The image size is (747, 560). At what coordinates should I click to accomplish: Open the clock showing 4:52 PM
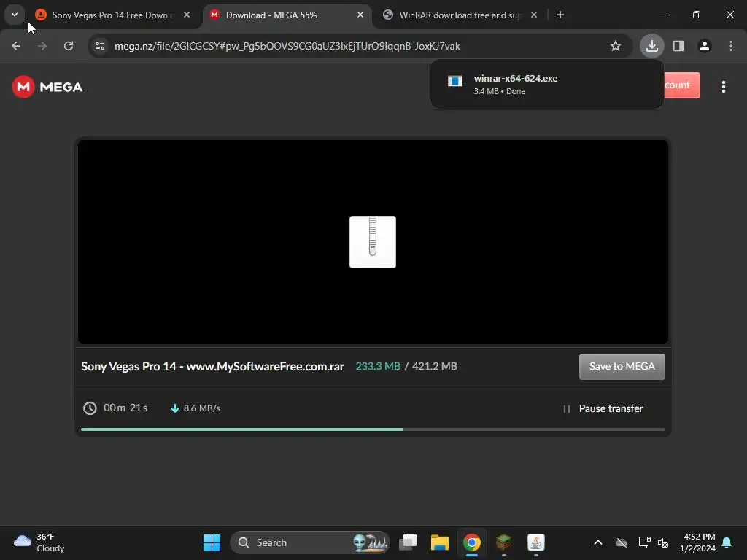697,542
